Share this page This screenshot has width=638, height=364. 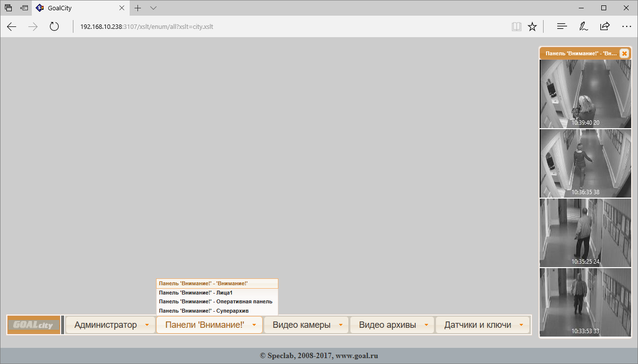[x=605, y=26]
